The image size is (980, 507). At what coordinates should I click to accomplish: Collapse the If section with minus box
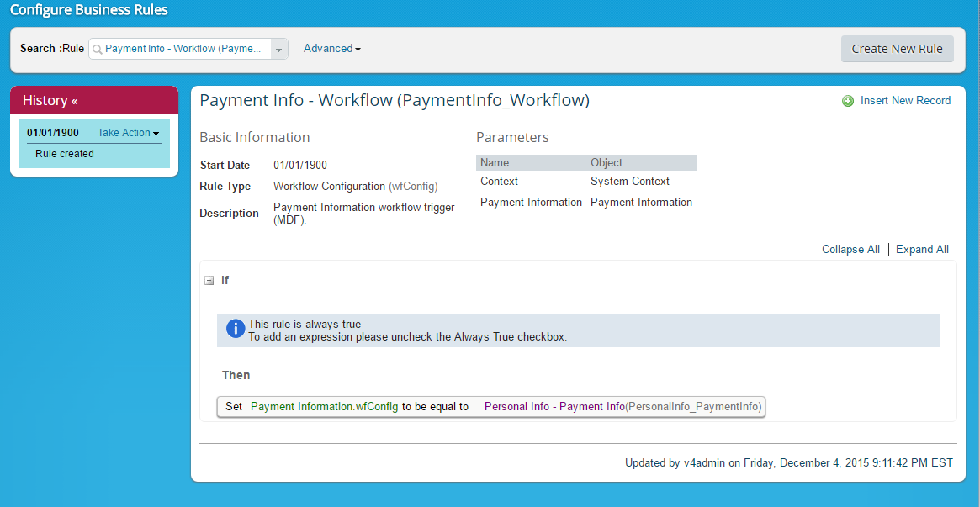pos(209,281)
